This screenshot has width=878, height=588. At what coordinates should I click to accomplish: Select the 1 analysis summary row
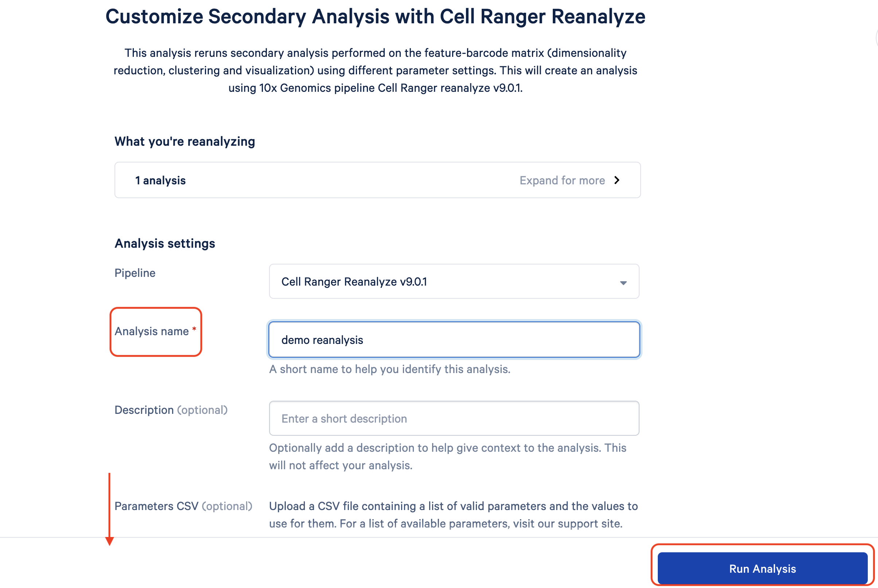pyautogui.click(x=377, y=180)
